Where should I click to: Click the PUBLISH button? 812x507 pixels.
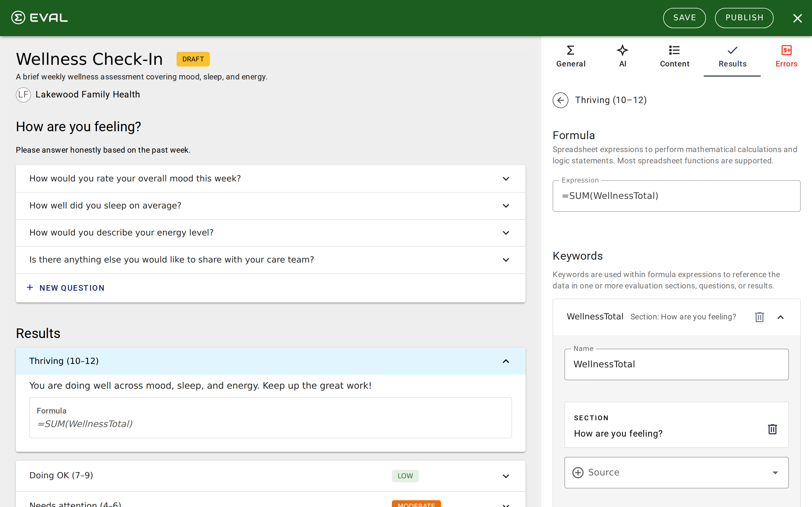[744, 18]
